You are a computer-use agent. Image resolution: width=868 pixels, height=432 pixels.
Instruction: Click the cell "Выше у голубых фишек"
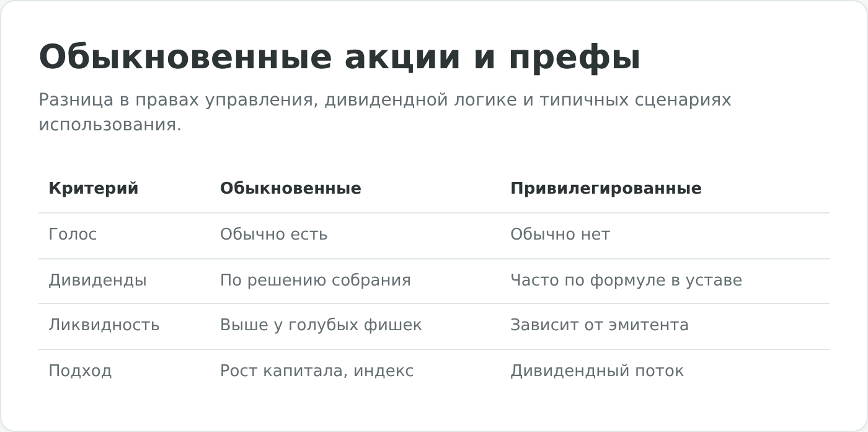click(x=321, y=325)
